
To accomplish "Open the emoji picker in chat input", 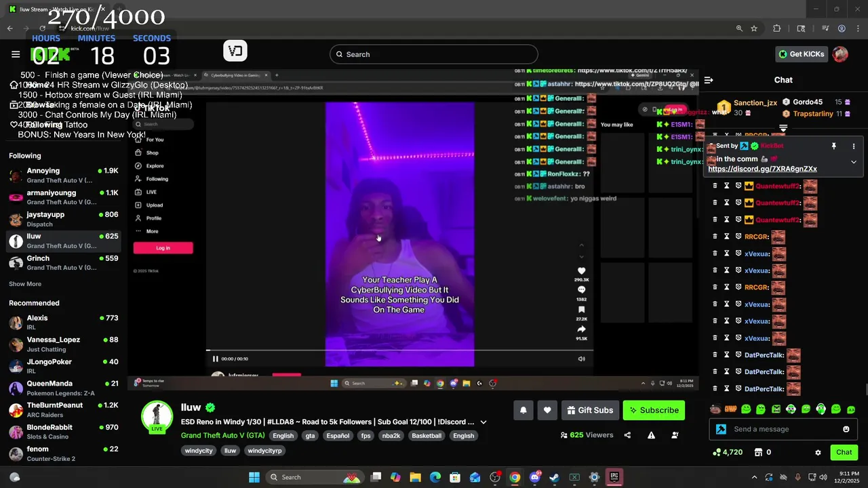I will click(x=846, y=429).
